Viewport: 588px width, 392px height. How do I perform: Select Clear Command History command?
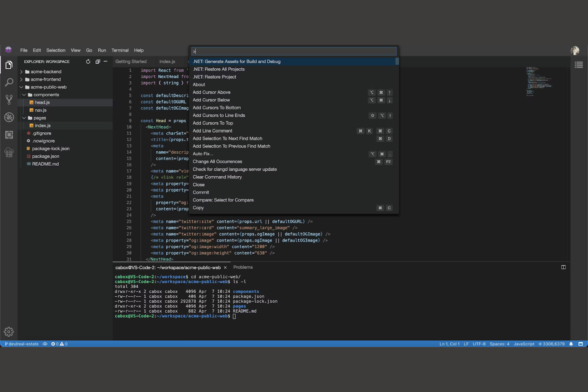click(217, 177)
